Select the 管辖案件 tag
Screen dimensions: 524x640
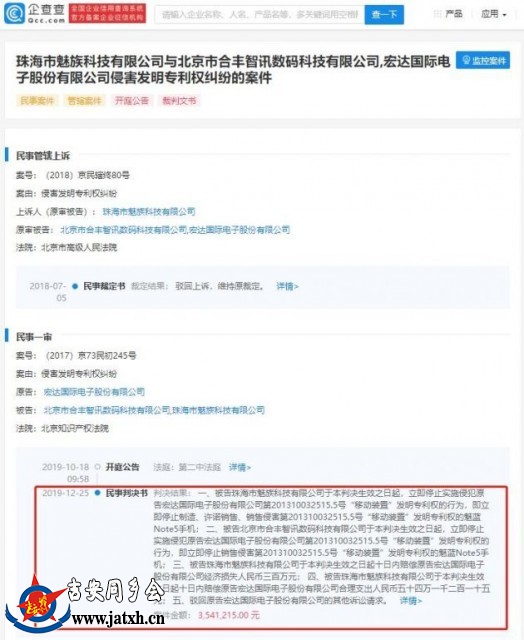pos(84,100)
